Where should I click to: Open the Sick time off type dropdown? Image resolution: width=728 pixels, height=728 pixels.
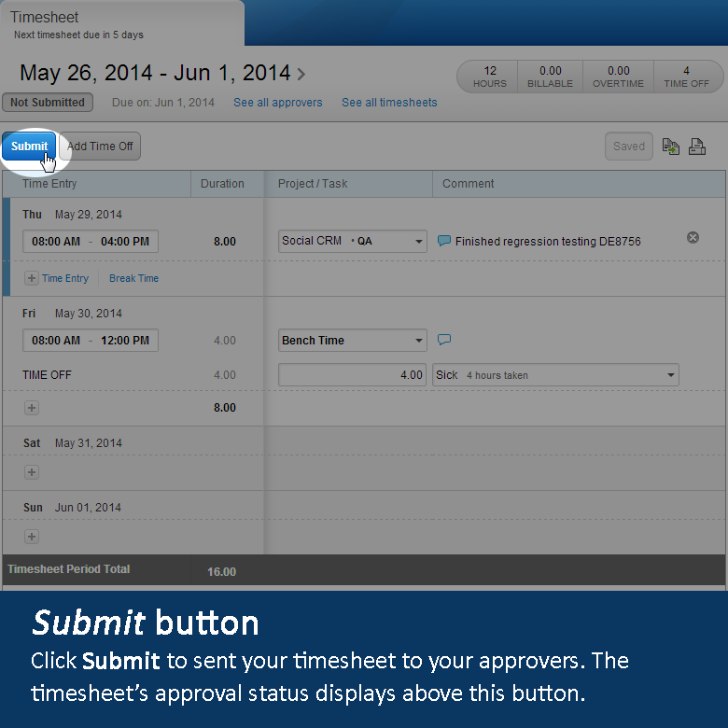(670, 375)
